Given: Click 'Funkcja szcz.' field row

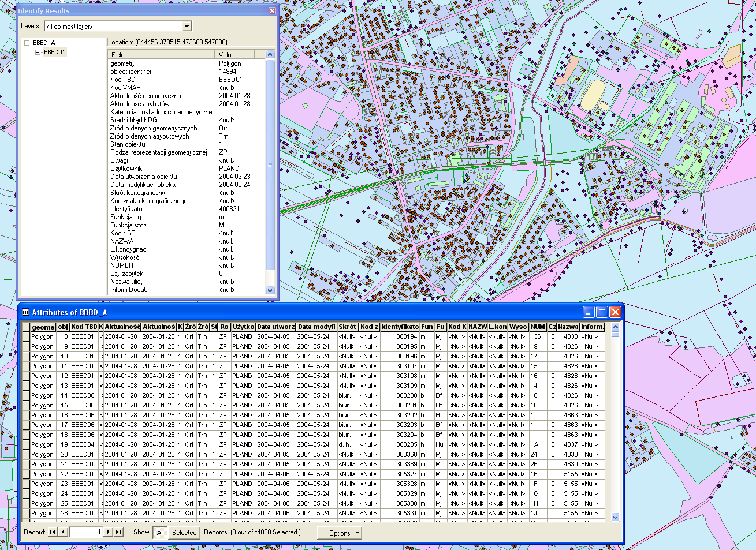Looking at the screenshot, I should pos(129,225).
